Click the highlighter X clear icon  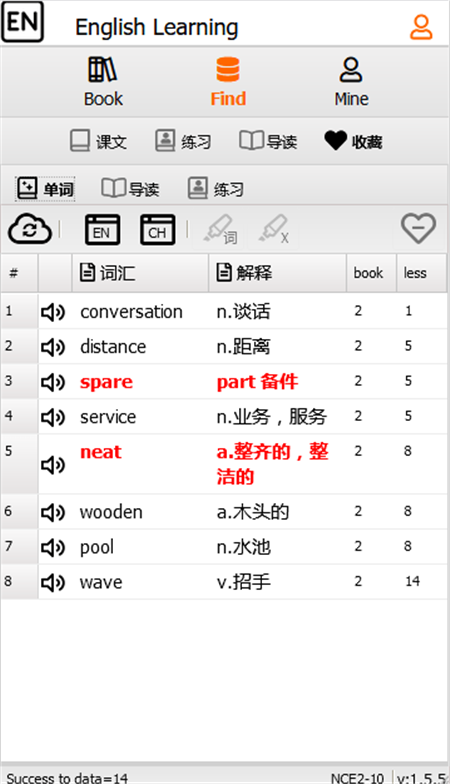tap(274, 230)
